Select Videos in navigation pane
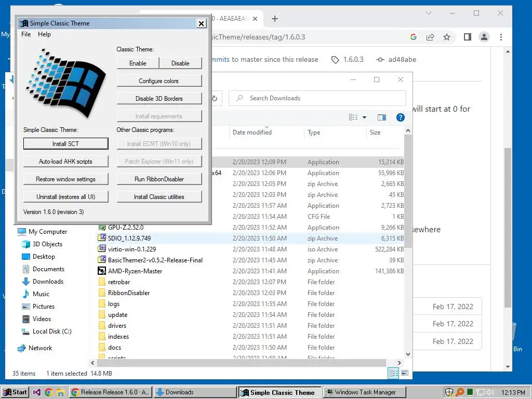The height and width of the screenshot is (399, 532). (x=42, y=319)
